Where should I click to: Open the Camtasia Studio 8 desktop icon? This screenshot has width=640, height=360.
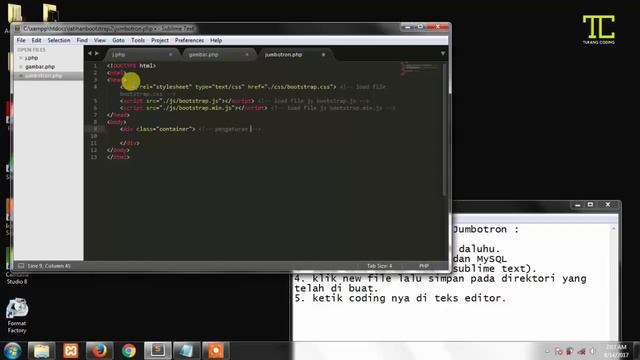coord(17,278)
